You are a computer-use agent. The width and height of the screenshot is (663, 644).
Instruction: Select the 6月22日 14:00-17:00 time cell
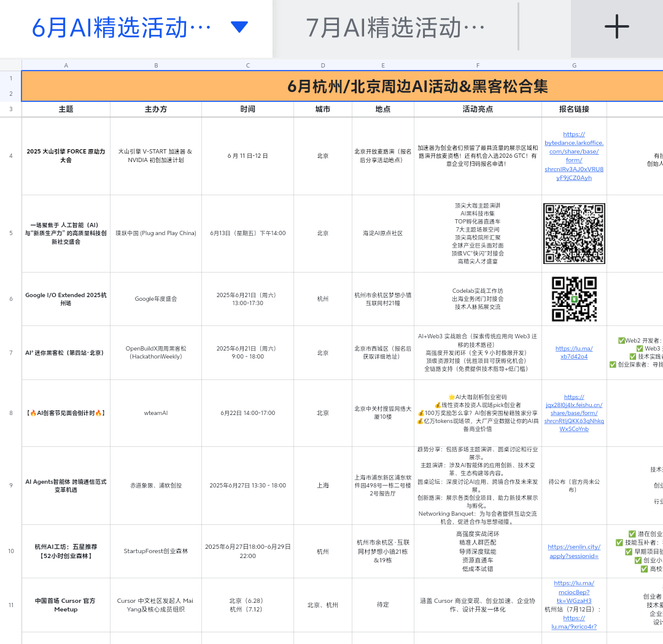248,413
